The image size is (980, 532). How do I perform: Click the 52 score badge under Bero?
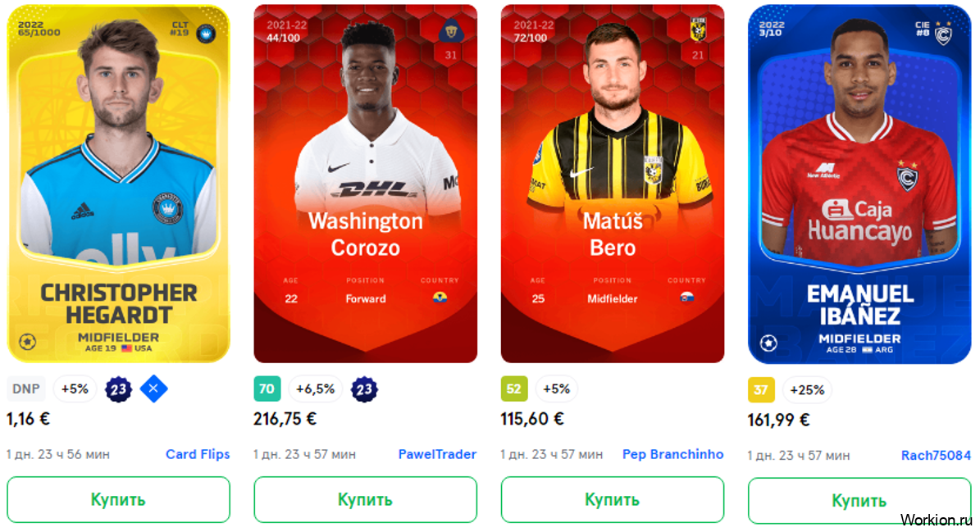pyautogui.click(x=513, y=389)
